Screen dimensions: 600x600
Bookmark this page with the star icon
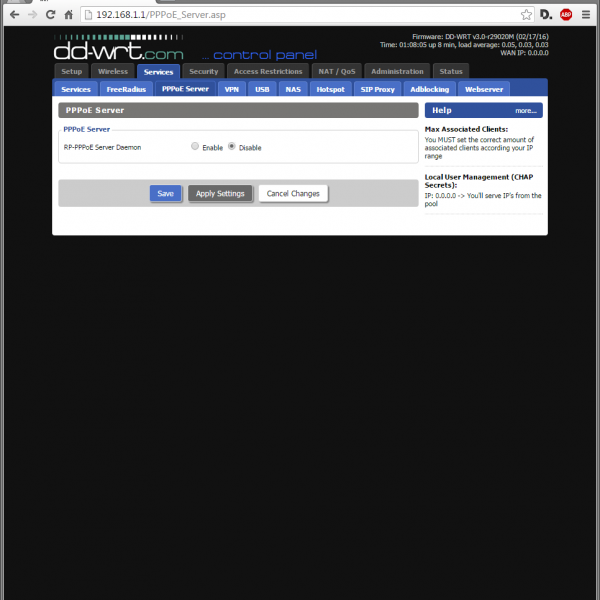[526, 15]
